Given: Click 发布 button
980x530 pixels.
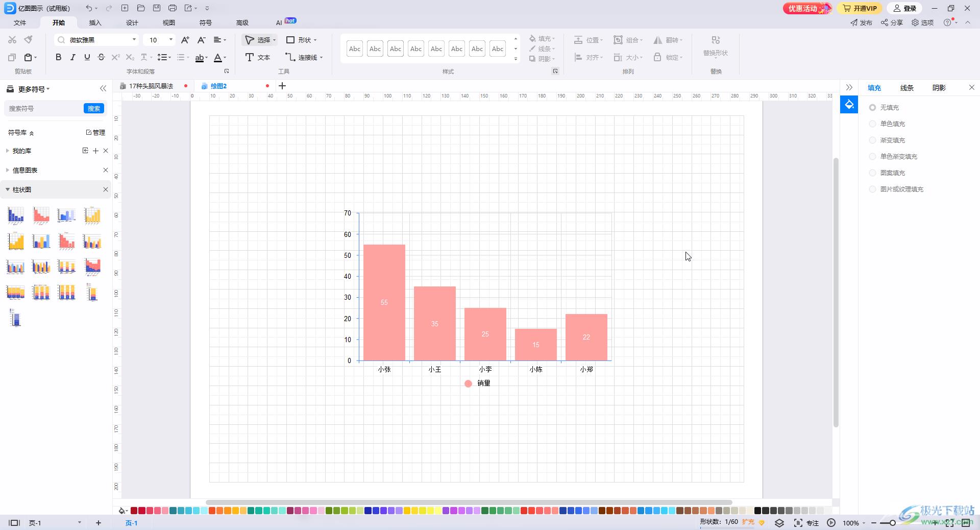Looking at the screenshot, I should (862, 22).
